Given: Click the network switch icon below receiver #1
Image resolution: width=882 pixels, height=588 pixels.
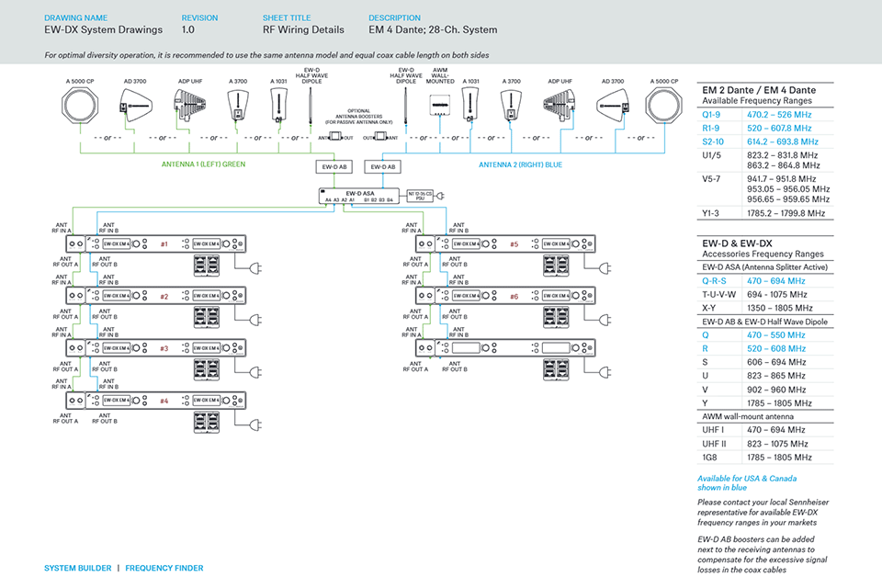Looking at the screenshot, I should [207, 266].
